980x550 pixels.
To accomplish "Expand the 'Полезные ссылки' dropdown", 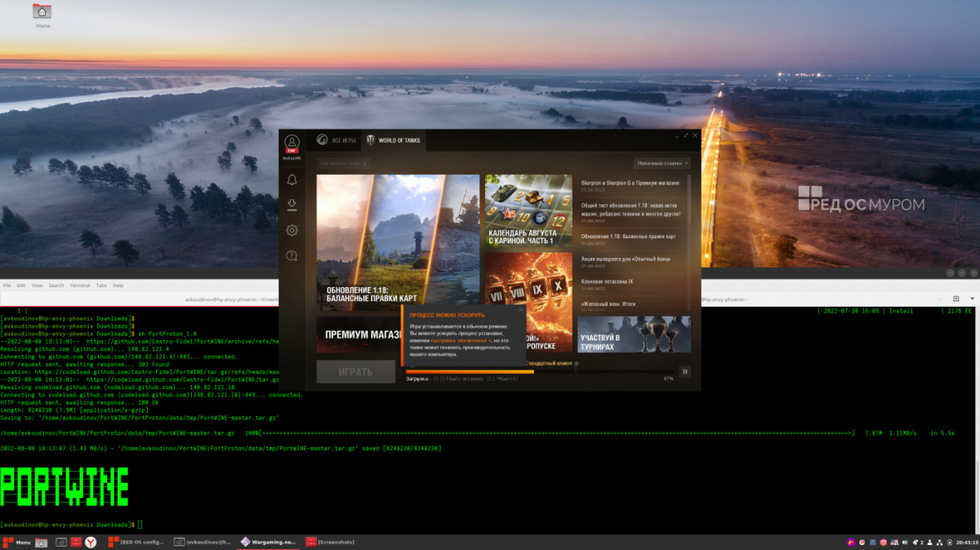I will (662, 163).
